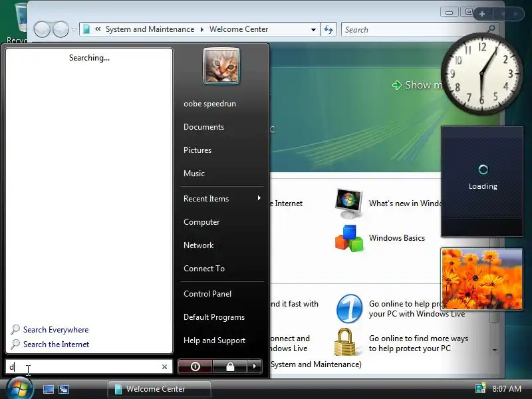Clear the Start menu search box
The width and height of the screenshot is (532, 399).
164,367
